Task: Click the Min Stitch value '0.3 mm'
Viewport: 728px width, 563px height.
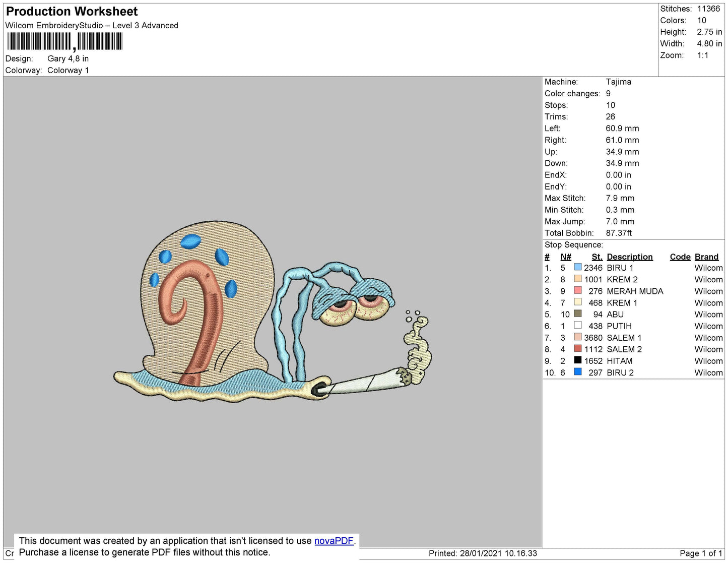Action: click(x=620, y=210)
